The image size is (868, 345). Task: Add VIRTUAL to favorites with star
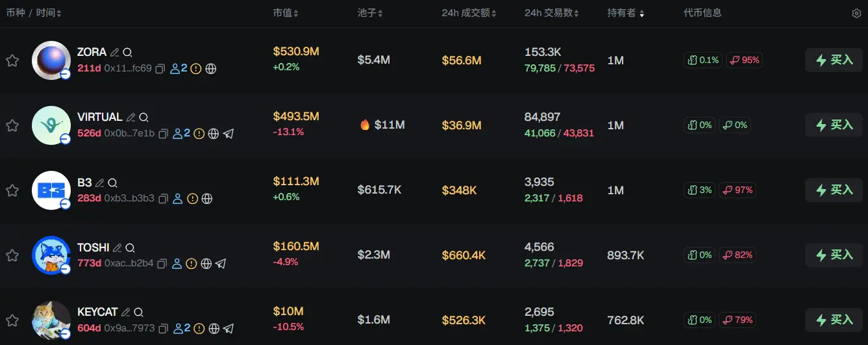(x=12, y=125)
